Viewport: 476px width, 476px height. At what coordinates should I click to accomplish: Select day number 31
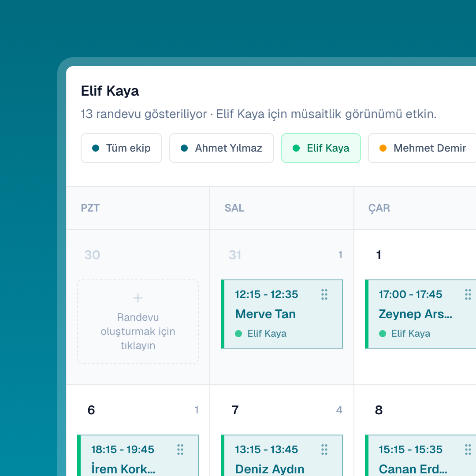point(235,255)
